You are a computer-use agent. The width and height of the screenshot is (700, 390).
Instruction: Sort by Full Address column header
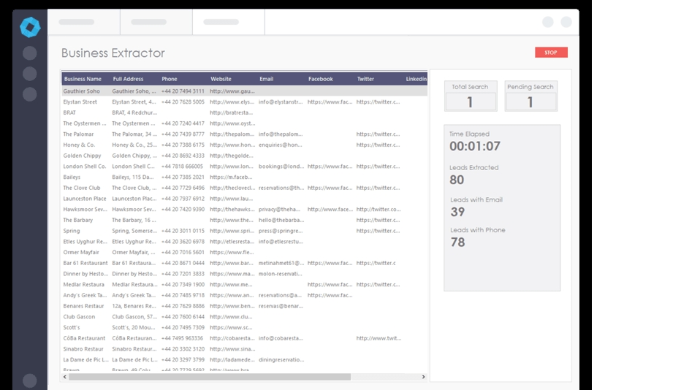click(128, 79)
